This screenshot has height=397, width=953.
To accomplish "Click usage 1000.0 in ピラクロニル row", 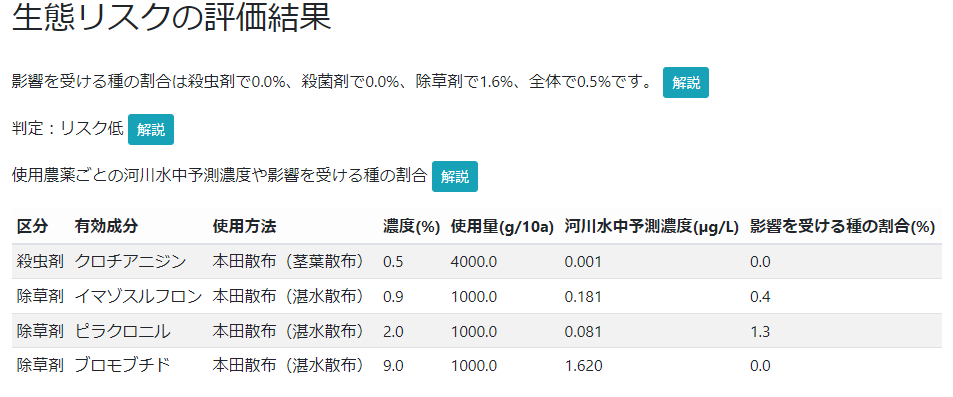I will [474, 331].
